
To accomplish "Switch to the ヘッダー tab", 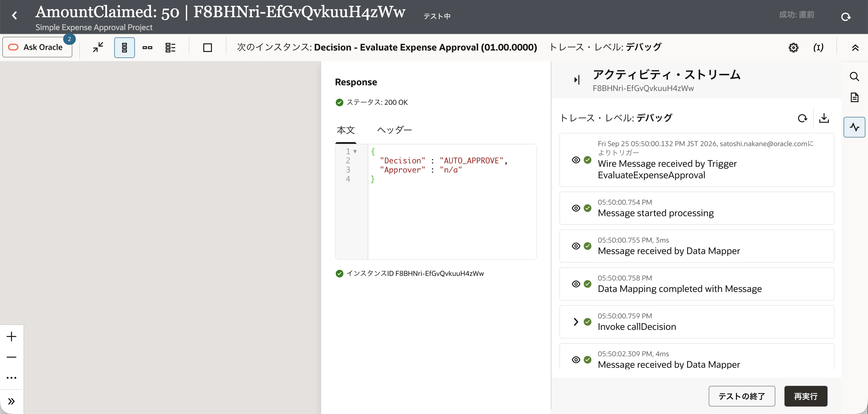I will tap(394, 130).
